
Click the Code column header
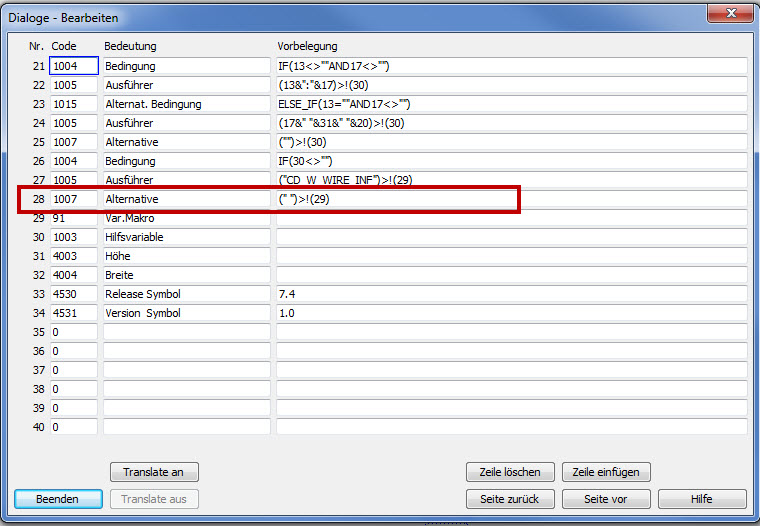[64, 46]
